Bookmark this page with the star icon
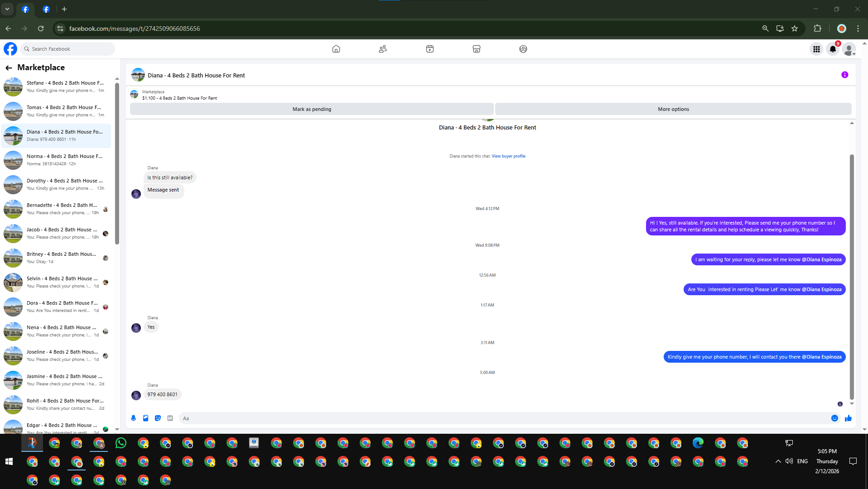Viewport: 868px width, 489px height. [x=794, y=29]
